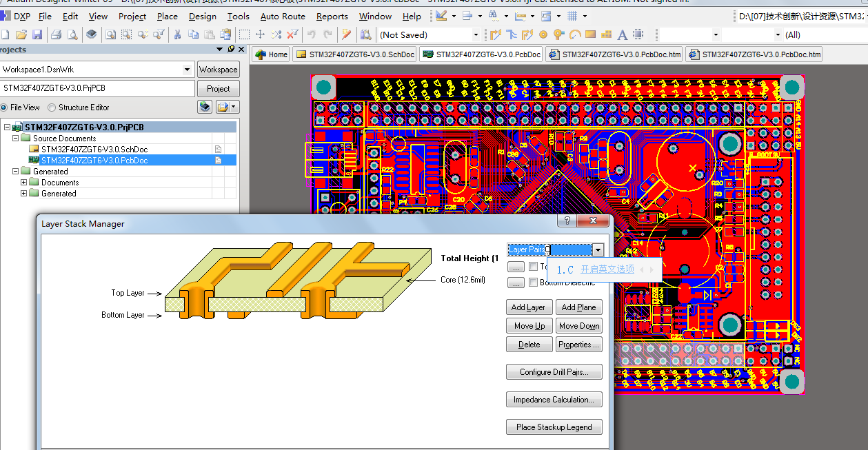Screen dimensions: 868x450
Task: Save the document with the floppy icon
Action: coord(37,34)
